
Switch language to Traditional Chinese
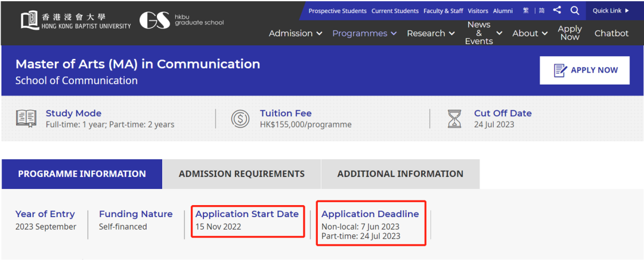(x=526, y=11)
